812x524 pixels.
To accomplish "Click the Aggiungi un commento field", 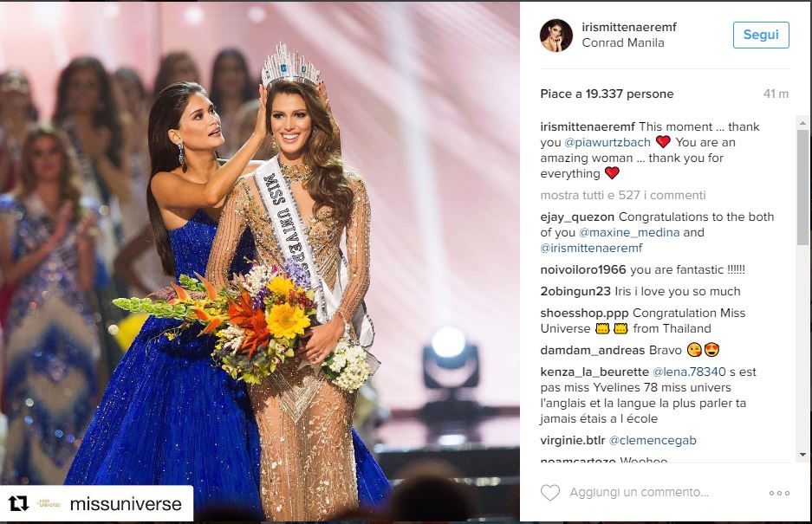I will (x=639, y=493).
